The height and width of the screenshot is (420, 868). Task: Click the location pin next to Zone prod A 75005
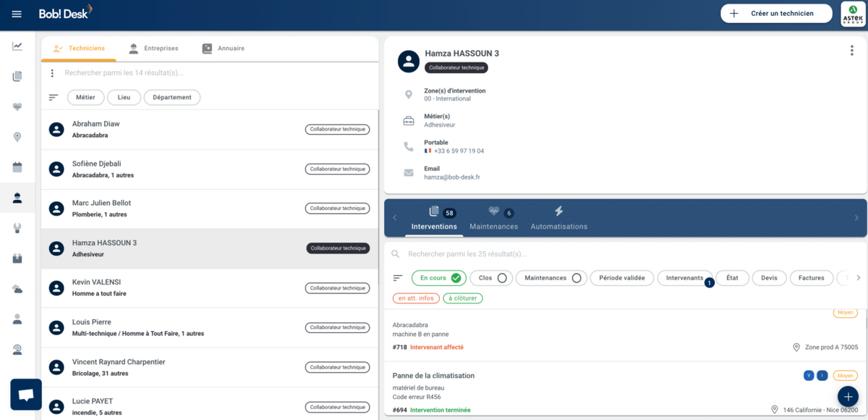pos(796,348)
